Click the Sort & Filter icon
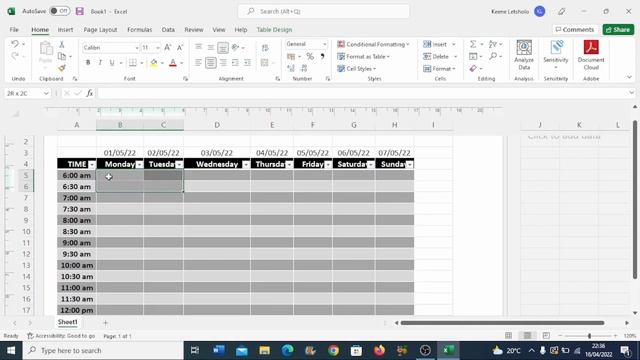This screenshot has height=360, width=640. 493,44
